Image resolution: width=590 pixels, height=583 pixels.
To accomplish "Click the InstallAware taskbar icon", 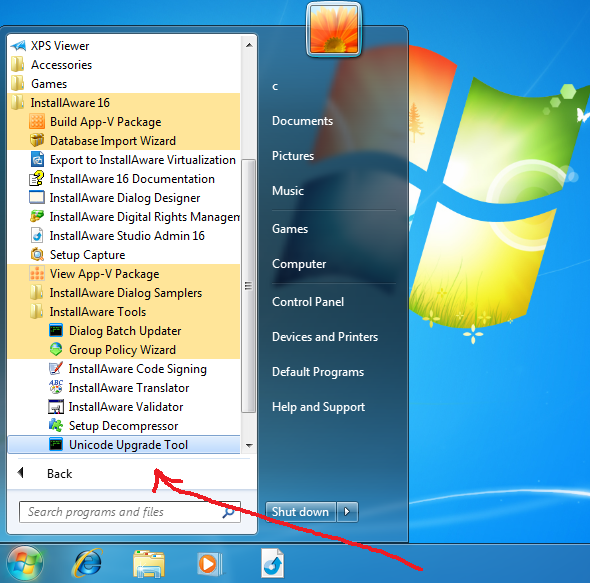I will (272, 563).
